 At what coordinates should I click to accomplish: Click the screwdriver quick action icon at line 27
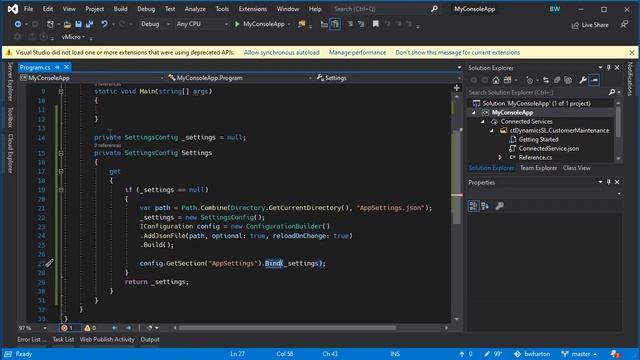[49, 264]
